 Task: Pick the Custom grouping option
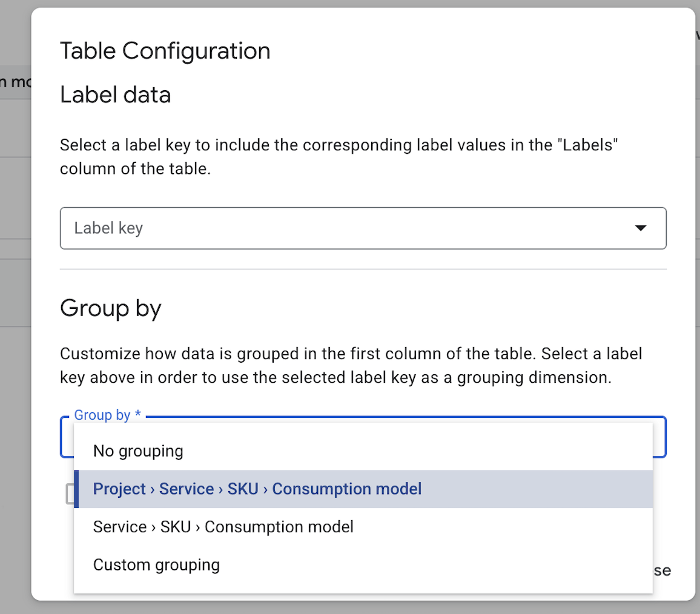pos(156,564)
